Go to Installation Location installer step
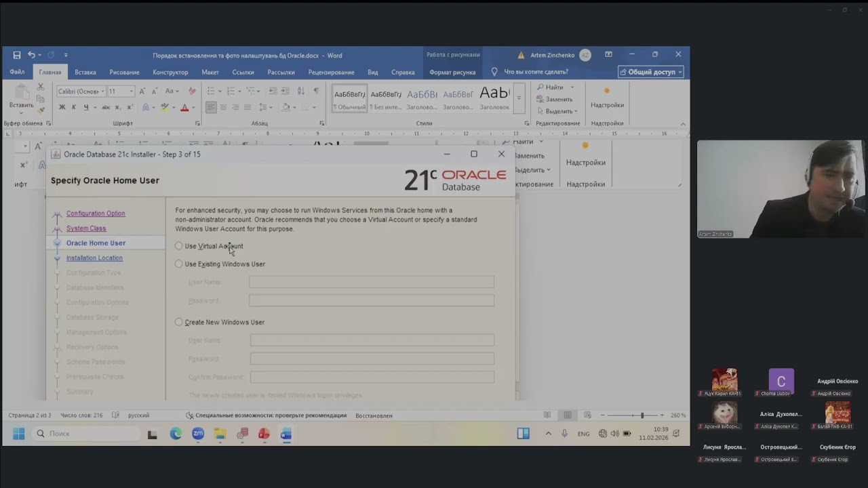This screenshot has height=488, width=868. coord(94,258)
